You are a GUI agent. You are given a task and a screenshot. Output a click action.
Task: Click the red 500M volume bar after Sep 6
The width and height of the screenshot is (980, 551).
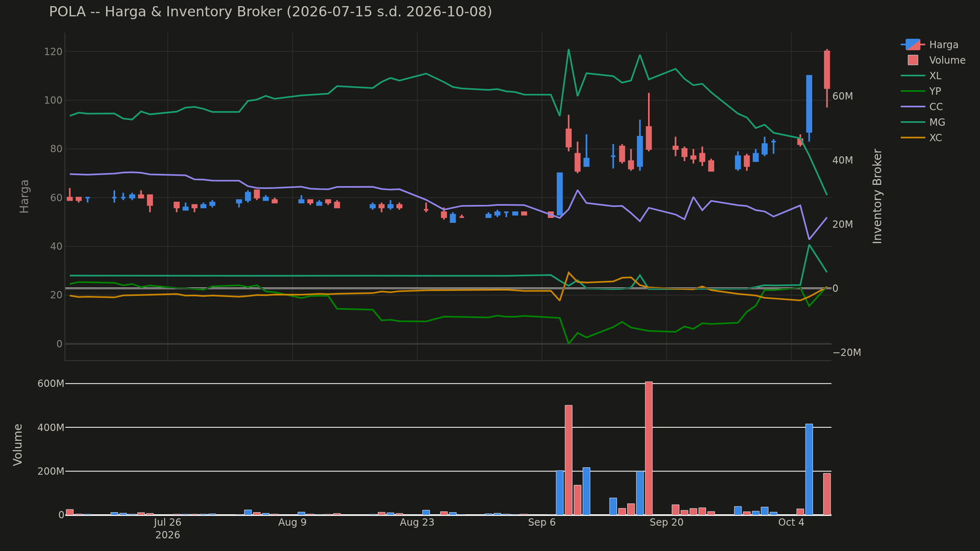[568, 460]
